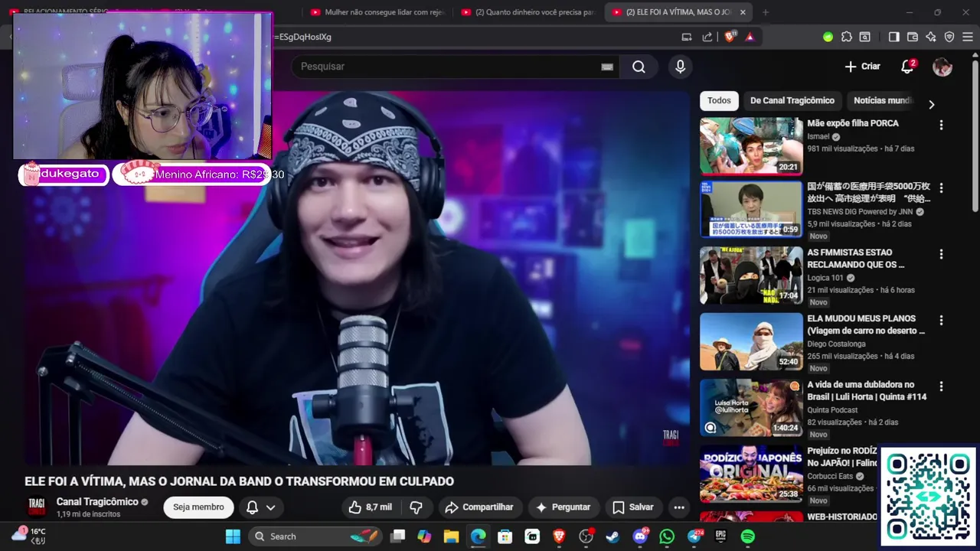Click the video player to pause

coord(357,278)
